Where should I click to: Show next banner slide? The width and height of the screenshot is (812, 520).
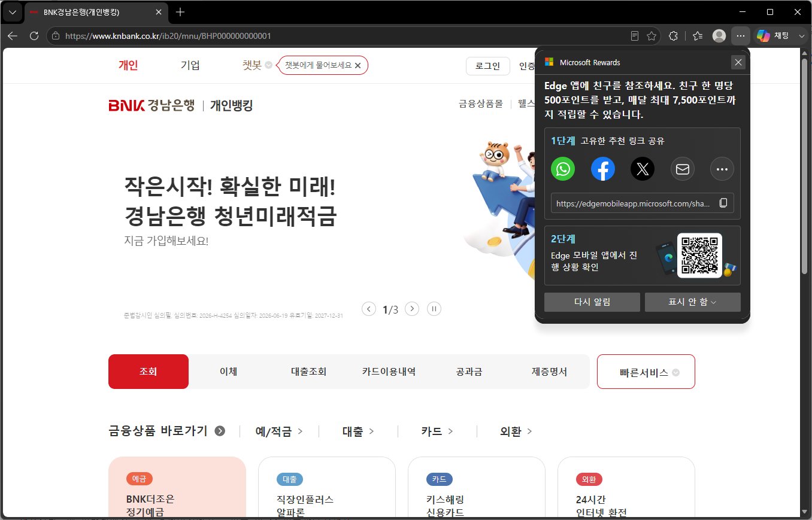(412, 309)
